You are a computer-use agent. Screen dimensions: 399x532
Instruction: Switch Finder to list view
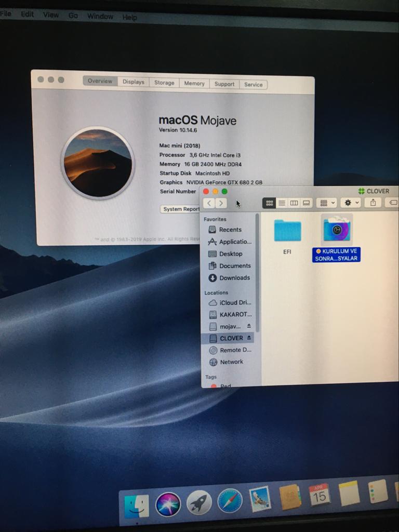pyautogui.click(x=282, y=203)
